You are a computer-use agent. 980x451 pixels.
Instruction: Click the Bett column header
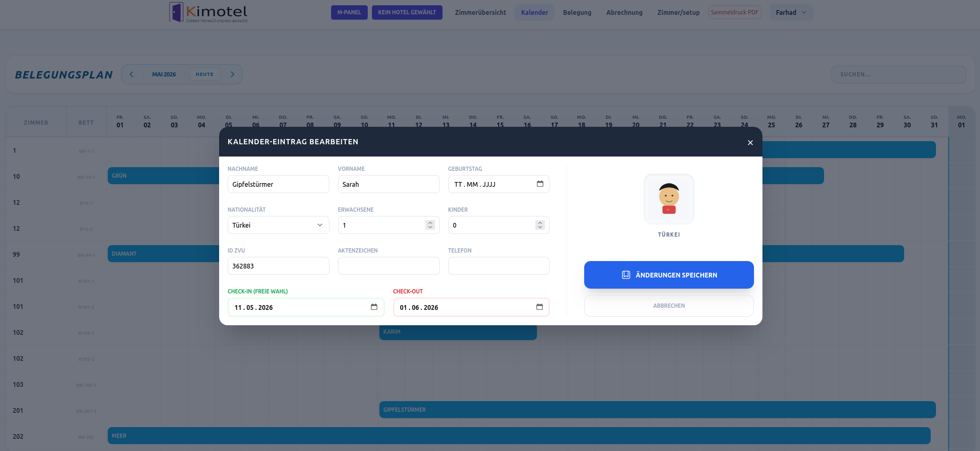[x=86, y=123]
